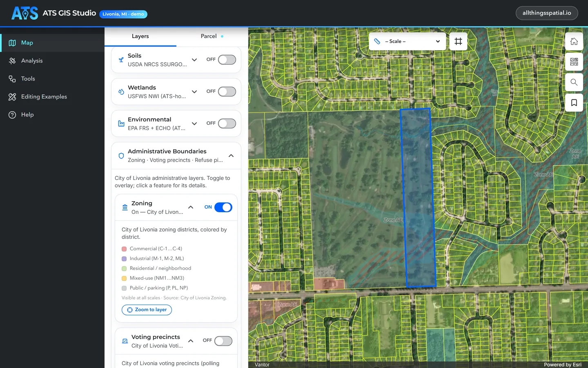Enable the Environmental layer toggle
This screenshot has width=588, height=368.
tap(227, 123)
